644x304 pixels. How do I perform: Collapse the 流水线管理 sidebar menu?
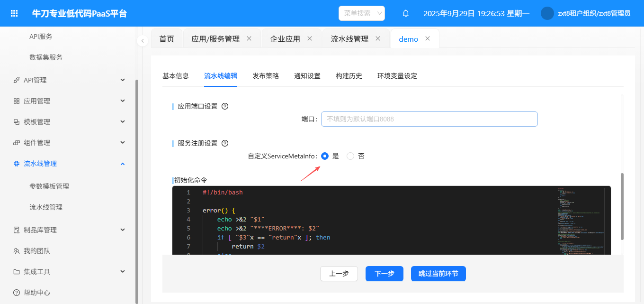[122, 164]
